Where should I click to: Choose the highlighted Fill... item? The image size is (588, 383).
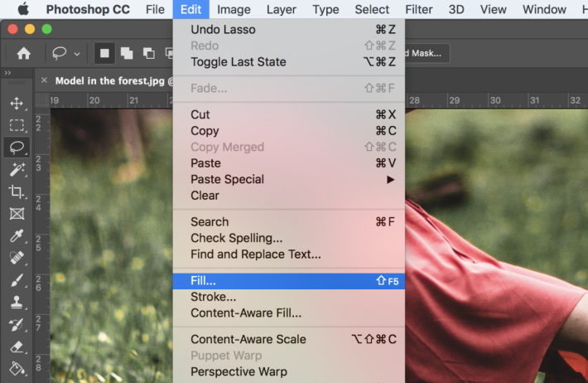289,281
